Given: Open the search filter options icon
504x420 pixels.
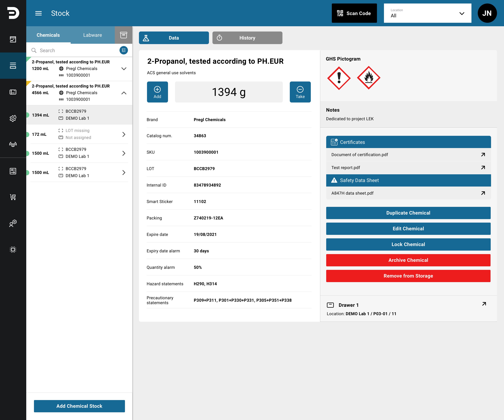Looking at the screenshot, I should [x=124, y=50].
